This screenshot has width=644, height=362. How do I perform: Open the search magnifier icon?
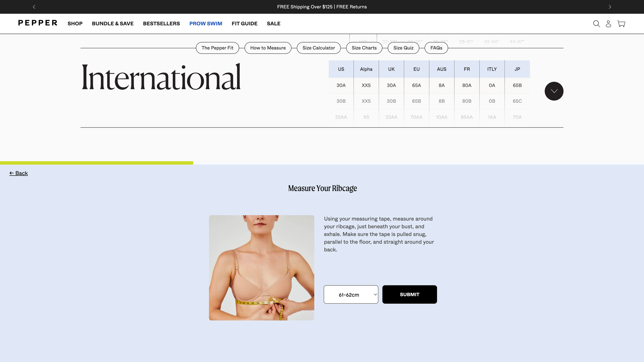pos(596,24)
